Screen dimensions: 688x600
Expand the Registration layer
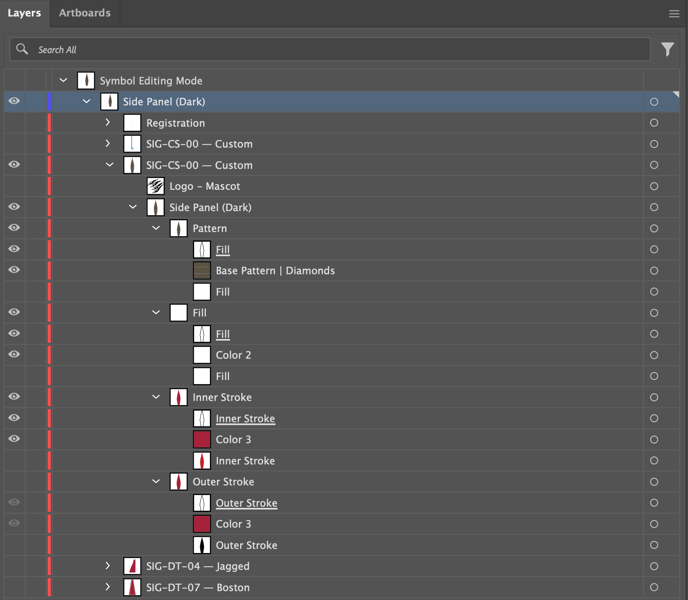coord(108,123)
